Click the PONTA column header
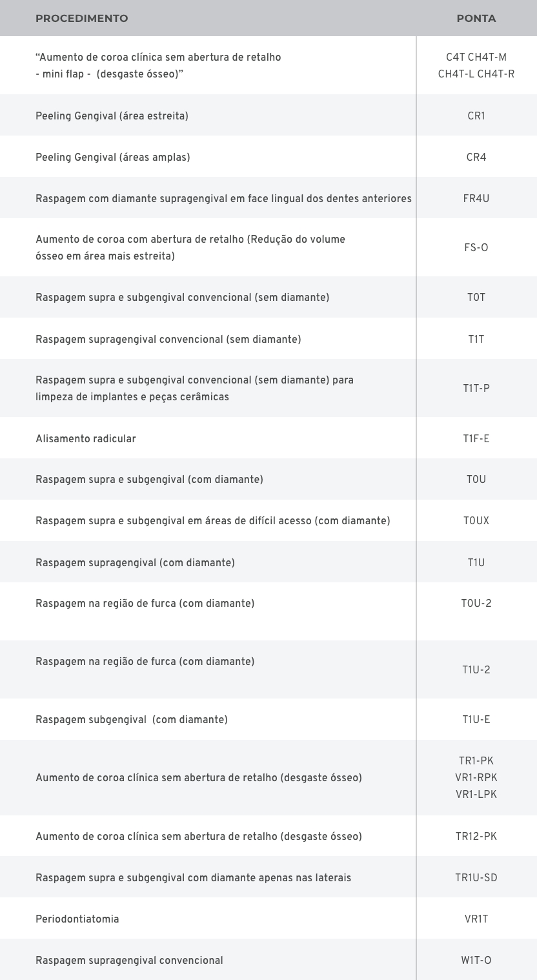The height and width of the screenshot is (980, 537). [x=476, y=18]
